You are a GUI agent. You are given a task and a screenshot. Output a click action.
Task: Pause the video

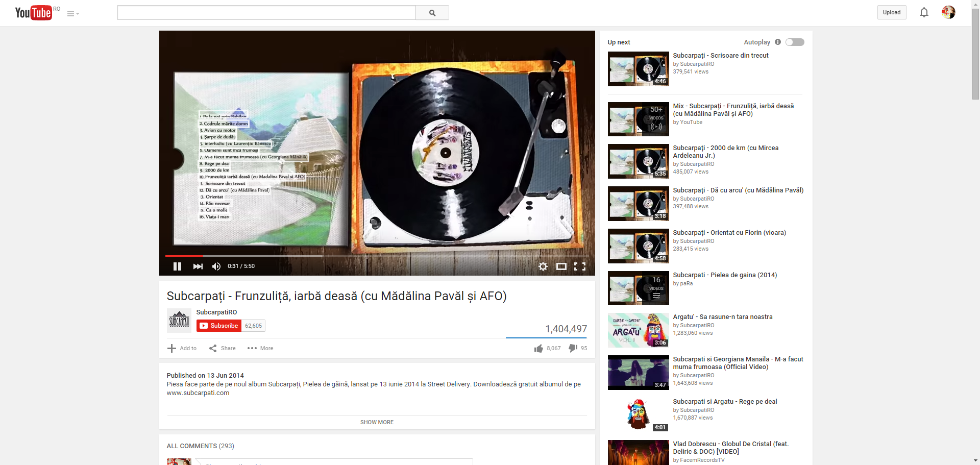(x=178, y=266)
